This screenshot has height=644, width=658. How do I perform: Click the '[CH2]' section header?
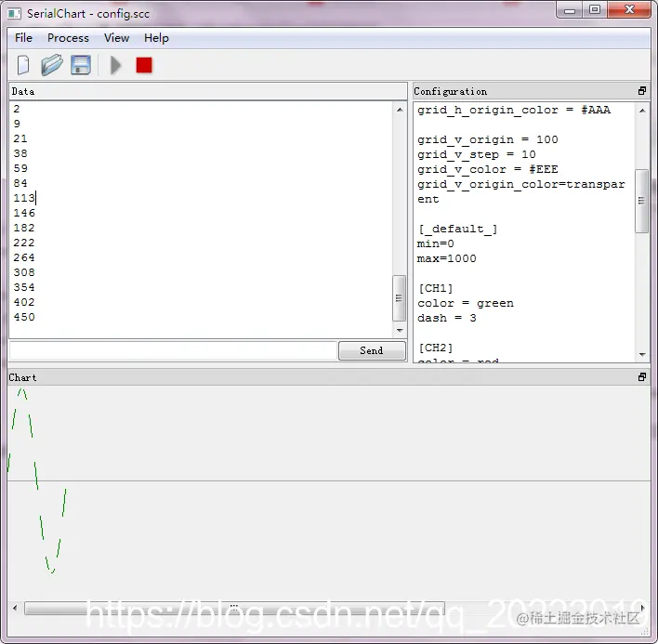[436, 348]
